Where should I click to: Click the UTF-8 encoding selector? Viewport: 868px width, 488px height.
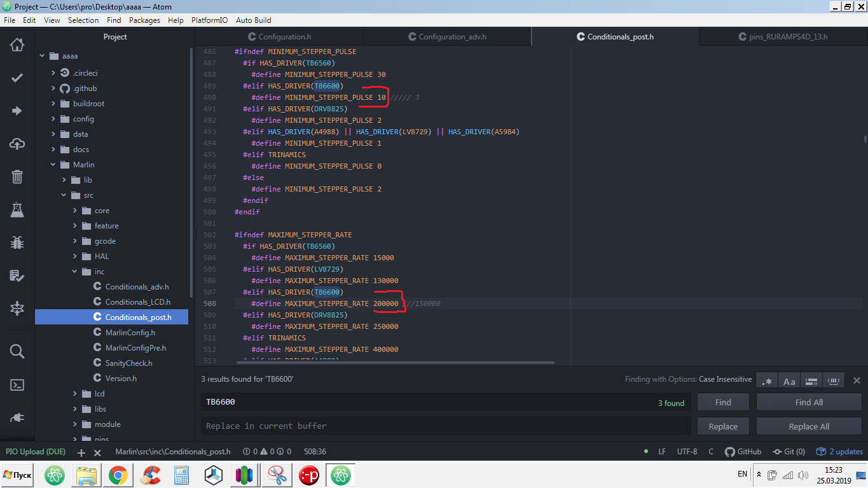click(687, 452)
